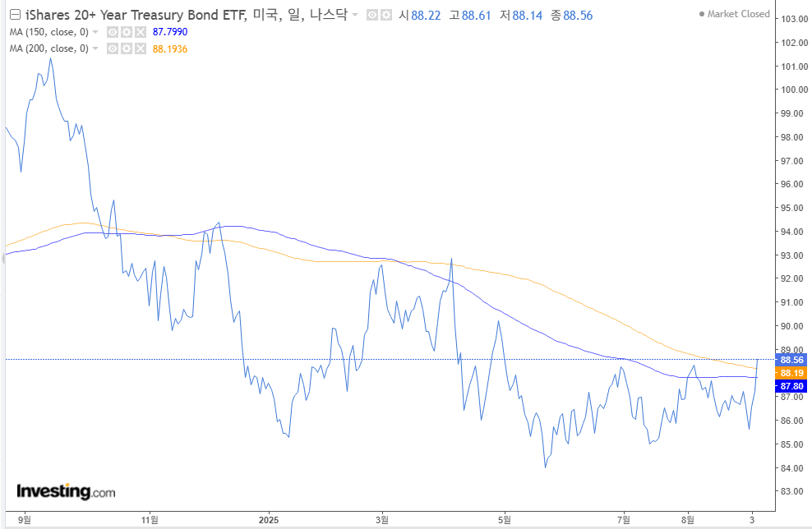Hide the MA 150 indicator with its eye icon
This screenshot has height=529, width=812.
(x=113, y=32)
